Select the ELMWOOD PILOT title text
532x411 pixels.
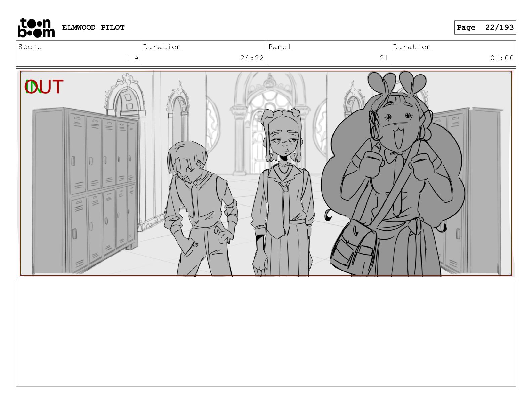93,27
